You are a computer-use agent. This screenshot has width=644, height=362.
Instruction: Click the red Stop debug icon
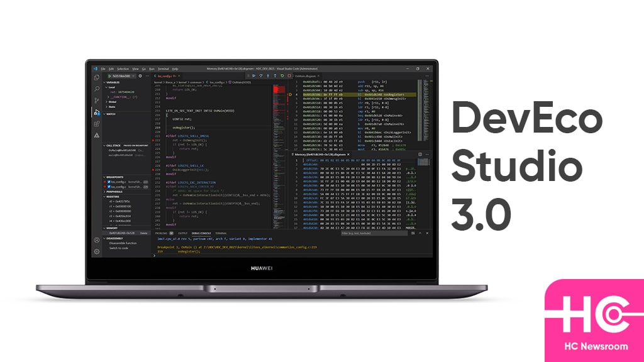[289, 76]
